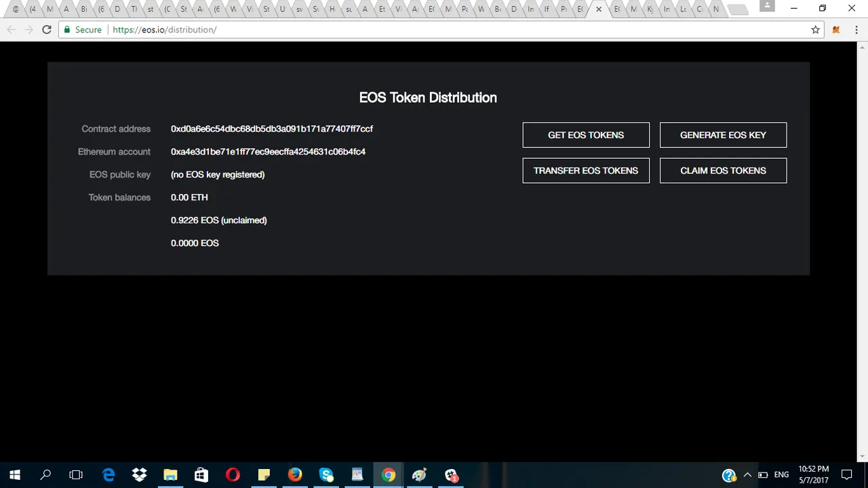
Task: Select the contract address value 0xd0a6e6c5...
Action: click(272, 129)
